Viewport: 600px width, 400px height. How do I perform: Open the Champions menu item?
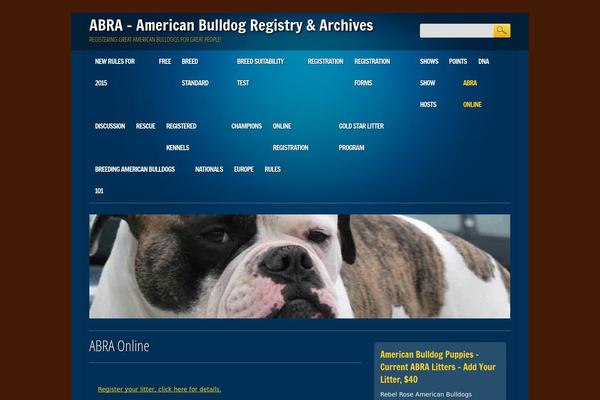pos(246,126)
